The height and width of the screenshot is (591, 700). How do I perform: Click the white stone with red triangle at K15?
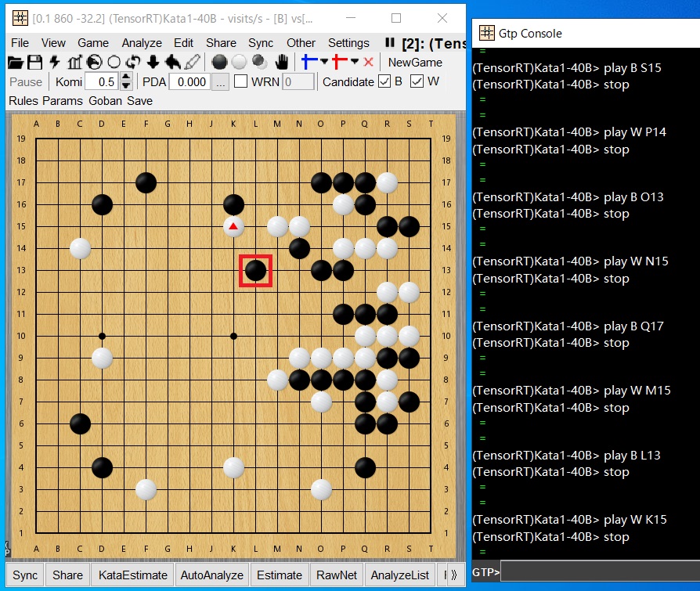233,227
